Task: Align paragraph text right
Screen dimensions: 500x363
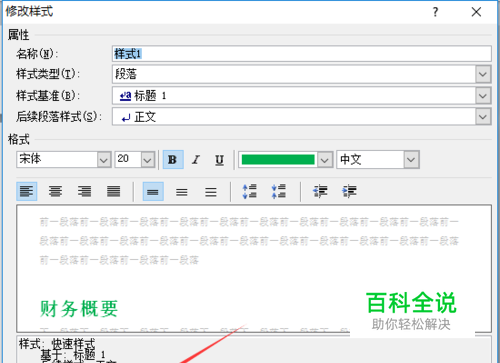Action: [x=84, y=191]
